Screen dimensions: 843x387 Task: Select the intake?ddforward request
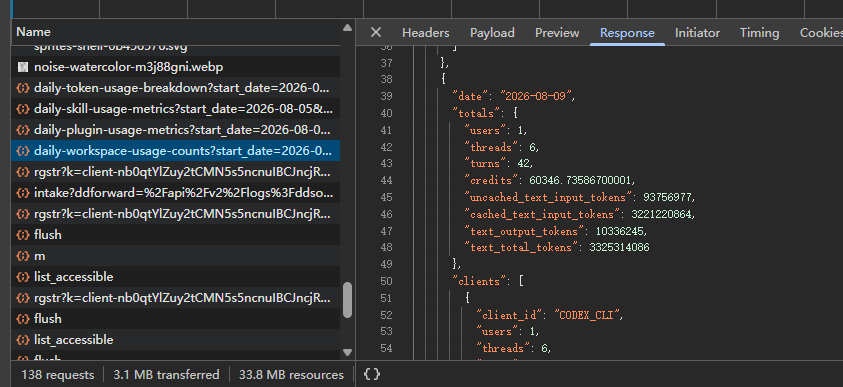175,193
